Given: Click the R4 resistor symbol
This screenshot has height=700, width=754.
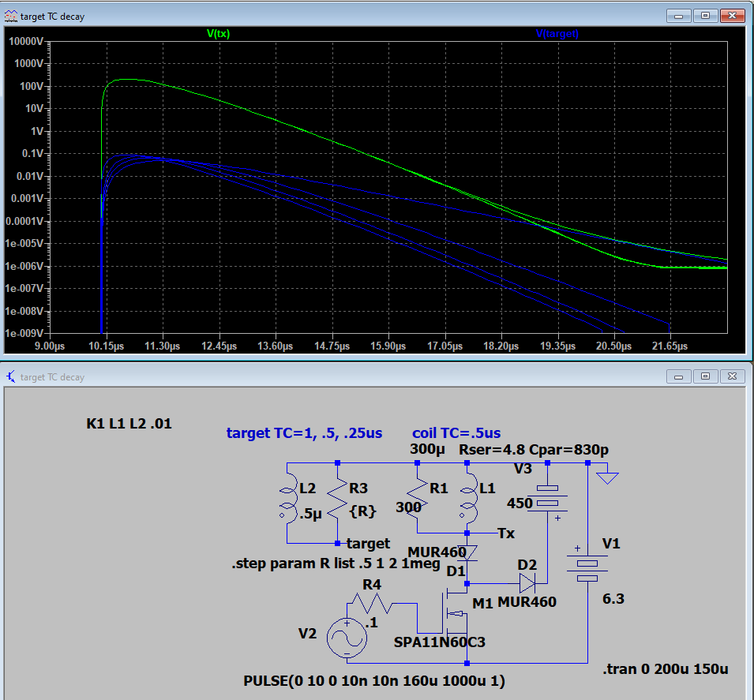Looking at the screenshot, I should click(x=370, y=603).
